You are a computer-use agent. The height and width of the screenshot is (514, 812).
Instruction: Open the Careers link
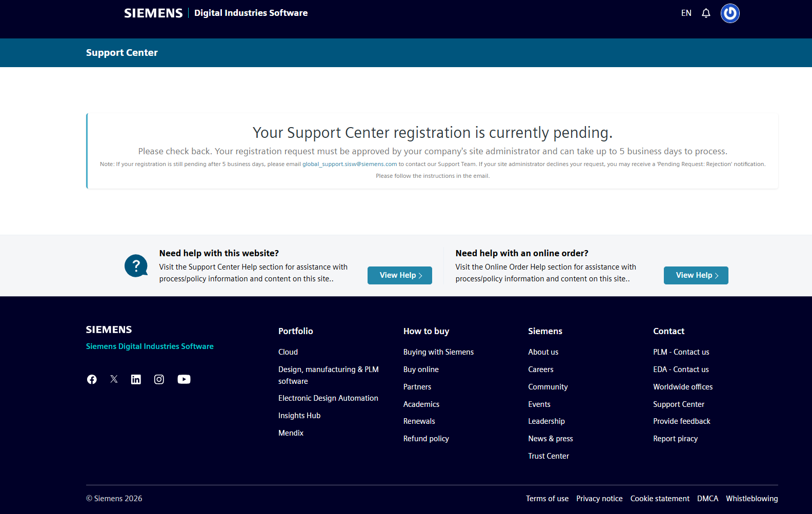coord(541,369)
